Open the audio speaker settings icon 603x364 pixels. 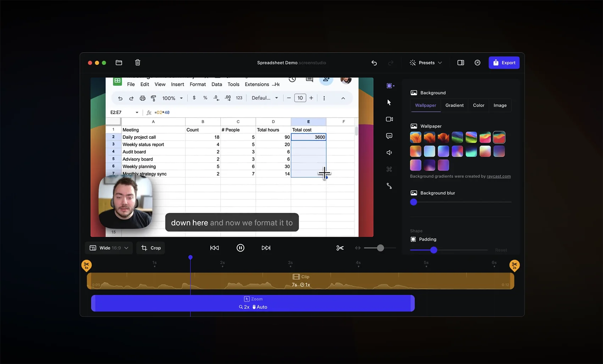(389, 153)
